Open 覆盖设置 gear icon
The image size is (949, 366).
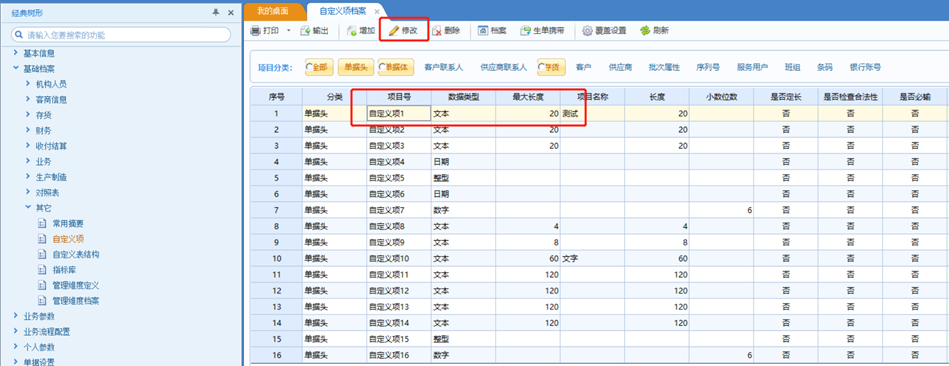click(x=586, y=30)
